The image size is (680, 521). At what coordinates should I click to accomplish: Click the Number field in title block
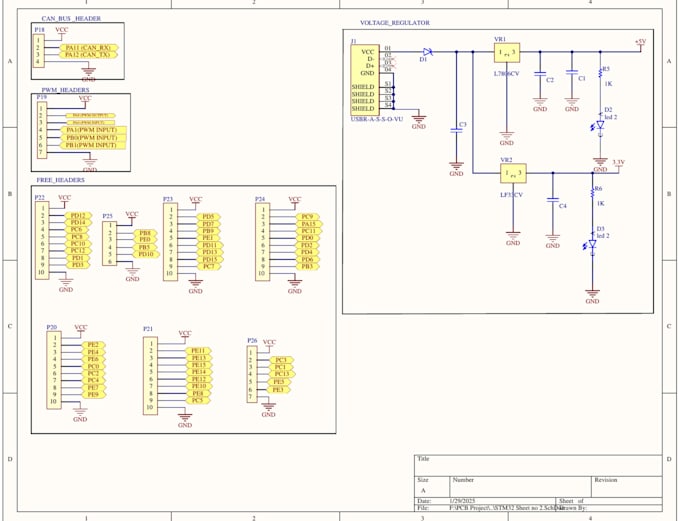520,486
